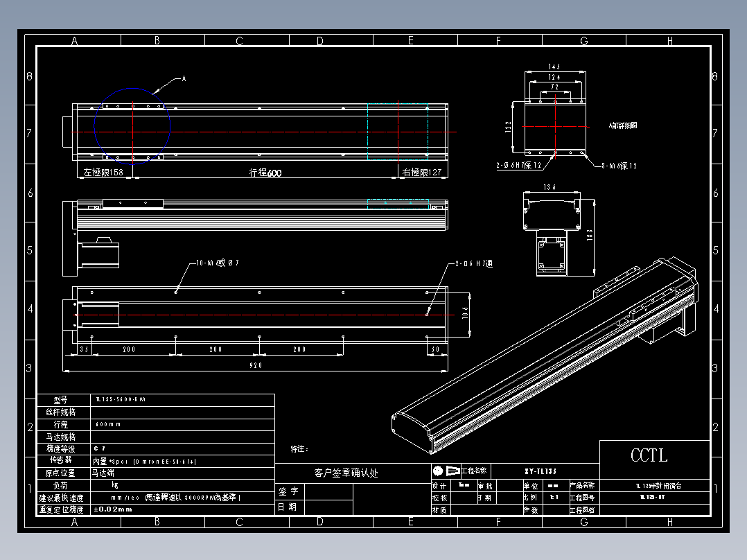
Task: Select the 145 dimension in detail view
Action: (554, 67)
